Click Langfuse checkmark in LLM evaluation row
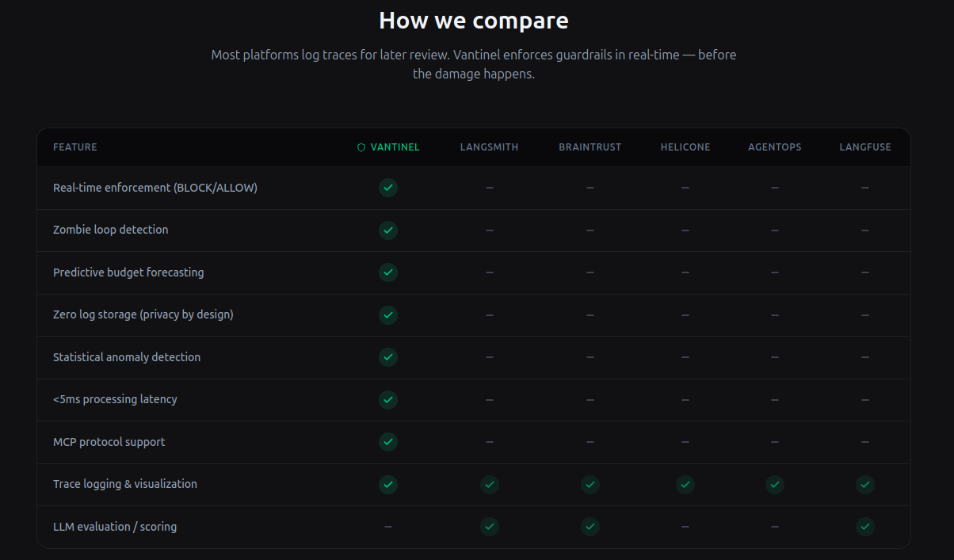 865,527
